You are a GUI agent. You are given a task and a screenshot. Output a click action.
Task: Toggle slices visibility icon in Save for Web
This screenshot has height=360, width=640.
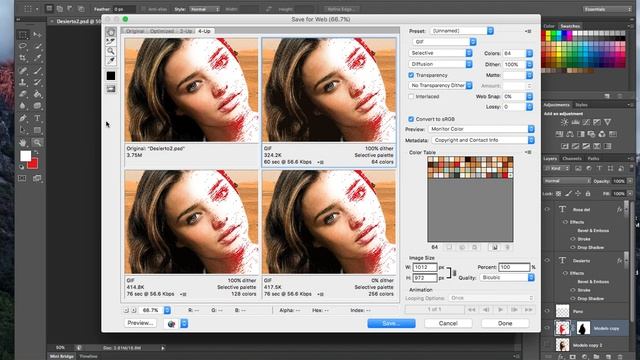tap(111, 89)
